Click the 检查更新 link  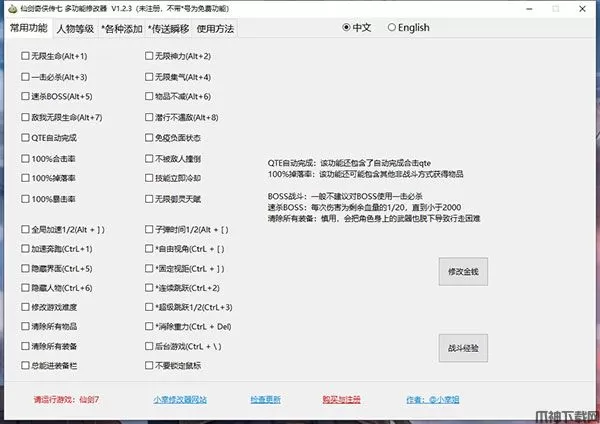click(265, 400)
